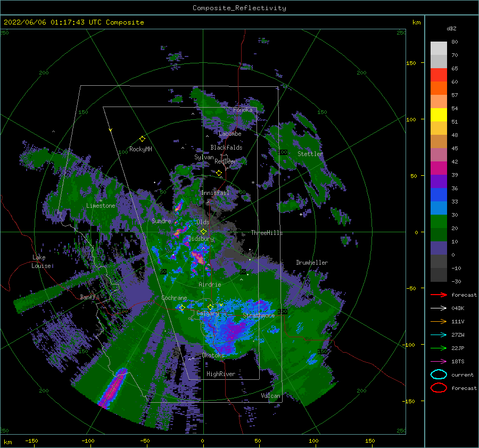
Task: Click the Stettler map label
Action: coord(310,154)
